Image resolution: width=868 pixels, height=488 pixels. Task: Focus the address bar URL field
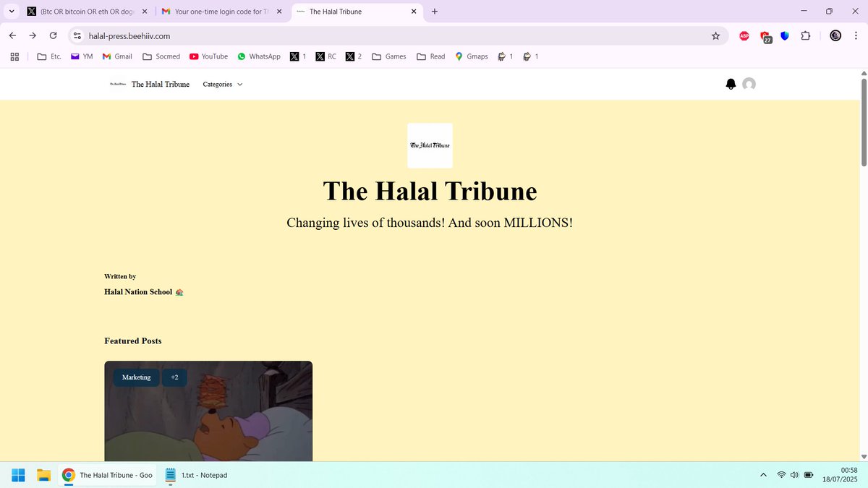(396, 35)
